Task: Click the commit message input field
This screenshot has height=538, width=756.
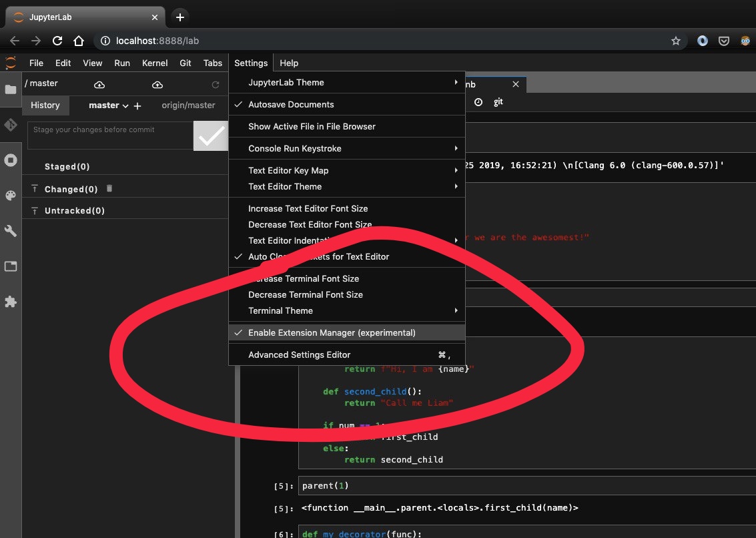Action: 110,135
